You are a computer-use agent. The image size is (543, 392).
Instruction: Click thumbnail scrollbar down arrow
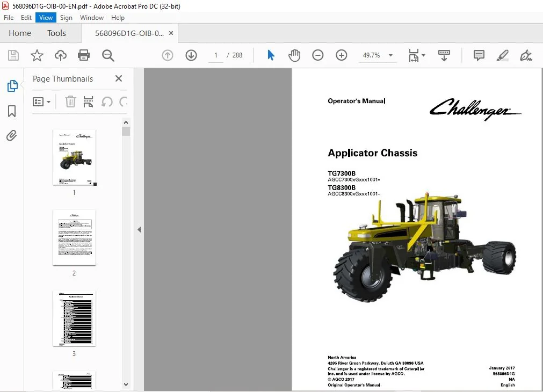(x=126, y=384)
